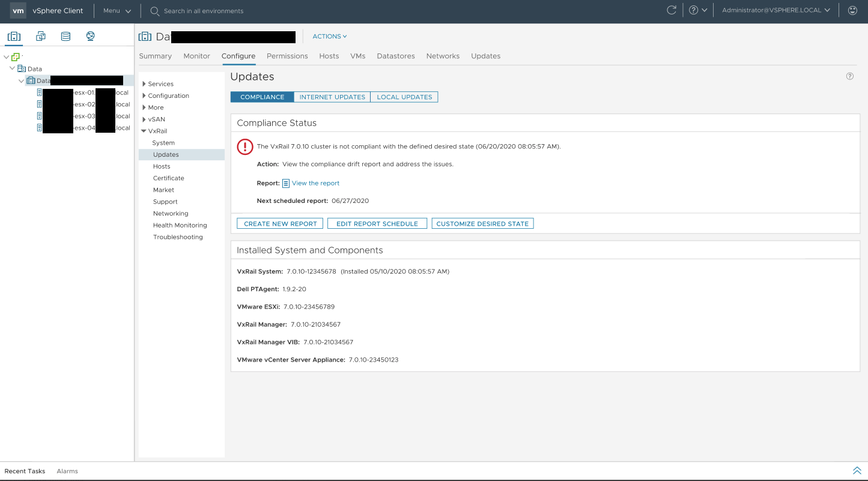Screen dimensions: 868x481
Task: Select the COMPLIANCE toggle tab
Action: pos(262,97)
